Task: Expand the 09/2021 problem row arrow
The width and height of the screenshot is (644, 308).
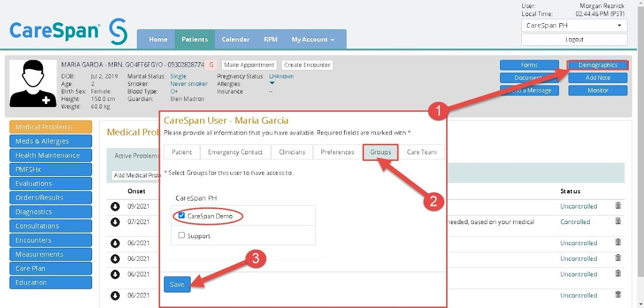Action: 115,207
